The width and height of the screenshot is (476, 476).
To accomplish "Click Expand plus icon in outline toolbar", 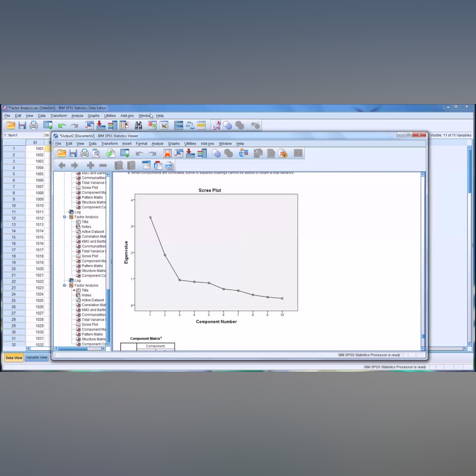I will click(x=90, y=165).
